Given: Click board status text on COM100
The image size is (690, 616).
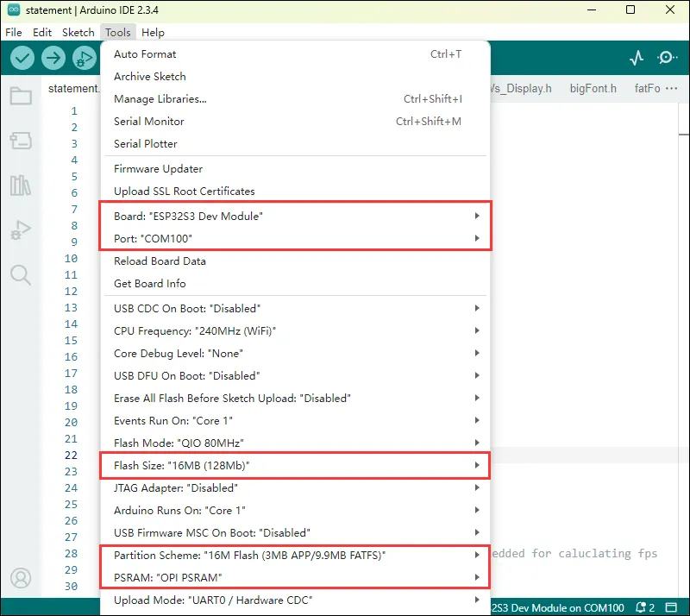Looking at the screenshot, I should pos(557,607).
